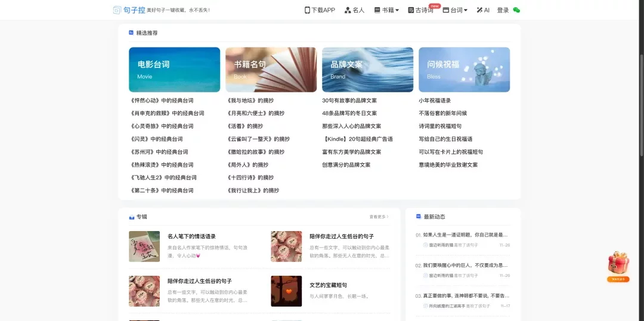Expand the 书籍 dropdown arrow

(397, 10)
